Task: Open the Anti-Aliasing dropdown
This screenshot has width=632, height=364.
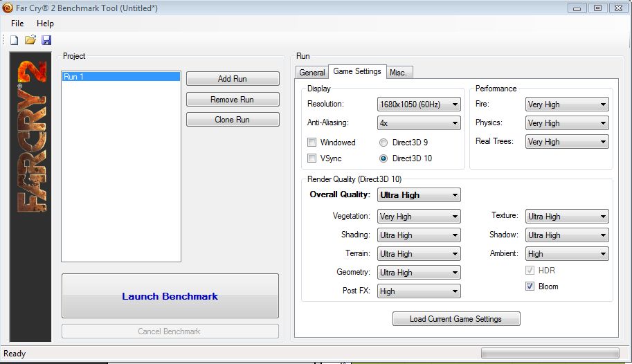Action: coord(419,123)
